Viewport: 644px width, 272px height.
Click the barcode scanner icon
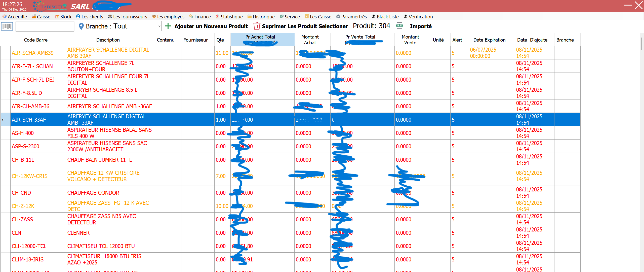click(x=7, y=26)
